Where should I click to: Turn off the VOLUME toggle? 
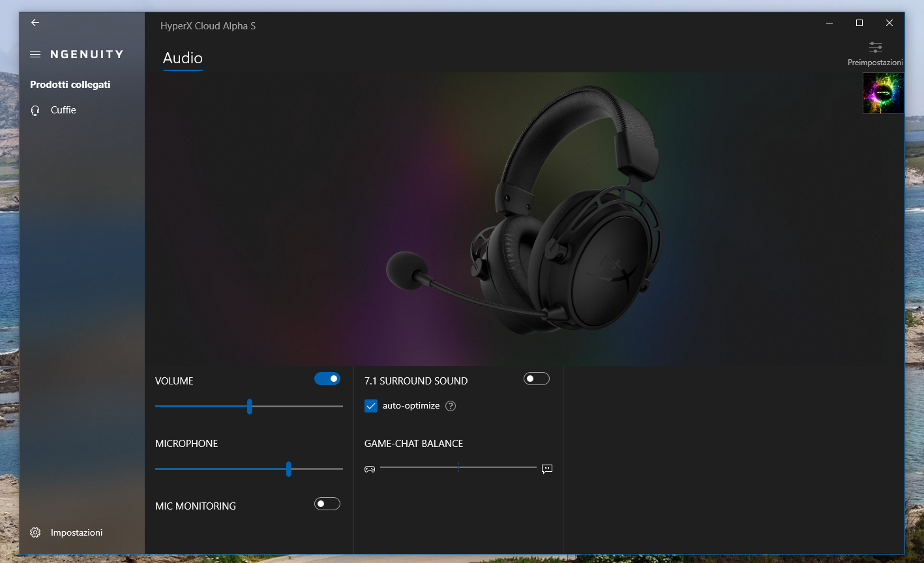tap(327, 379)
